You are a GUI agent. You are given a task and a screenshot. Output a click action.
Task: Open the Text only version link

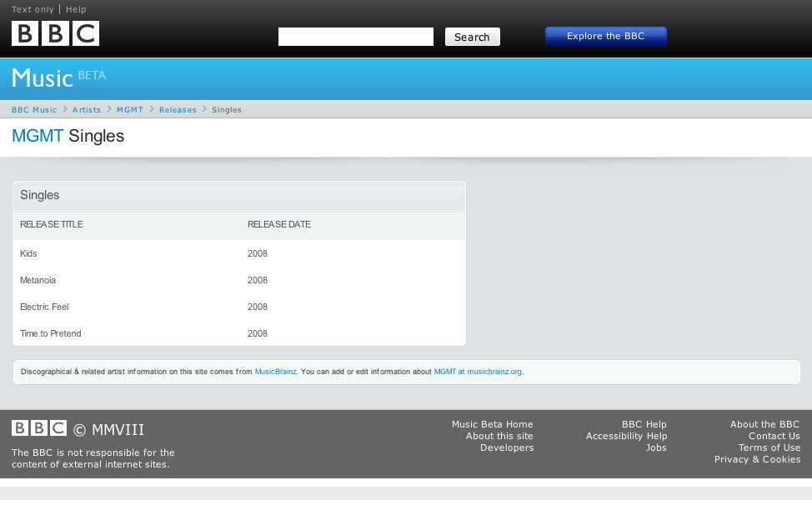(33, 9)
